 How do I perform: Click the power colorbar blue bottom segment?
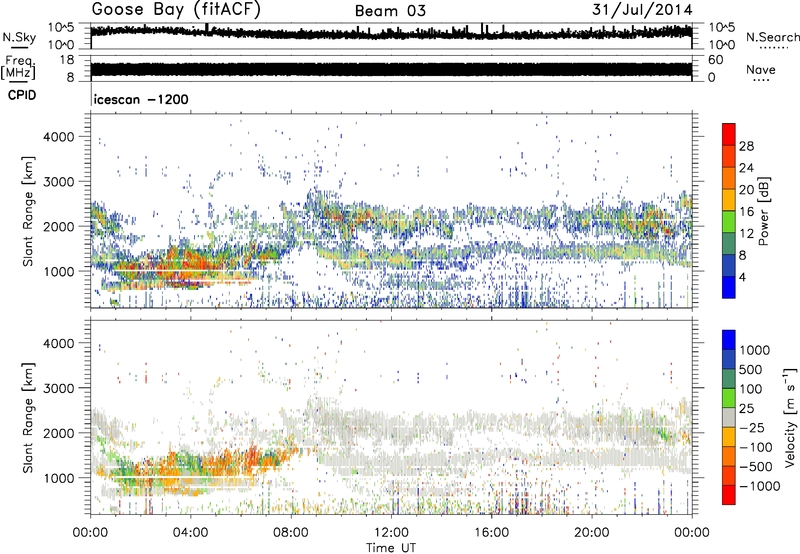(729, 287)
